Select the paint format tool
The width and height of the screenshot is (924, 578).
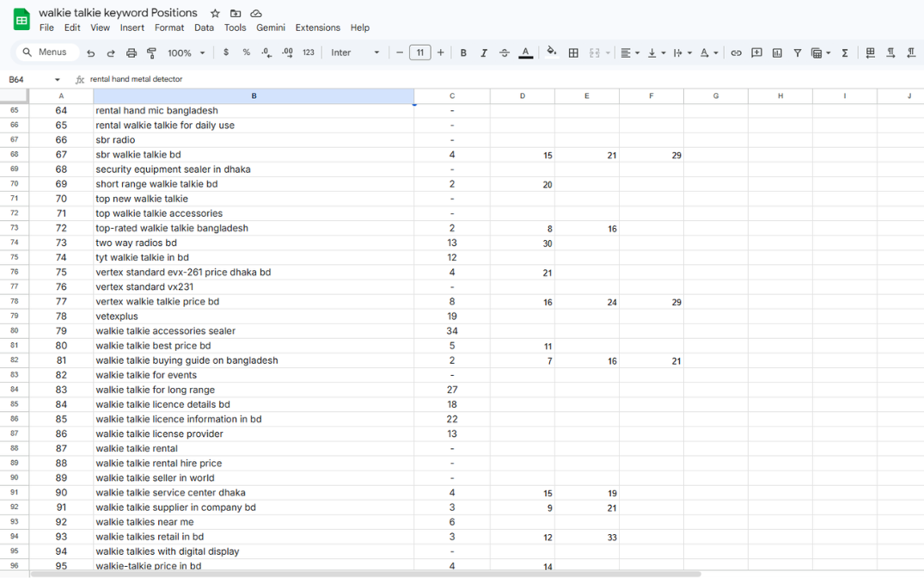(151, 53)
